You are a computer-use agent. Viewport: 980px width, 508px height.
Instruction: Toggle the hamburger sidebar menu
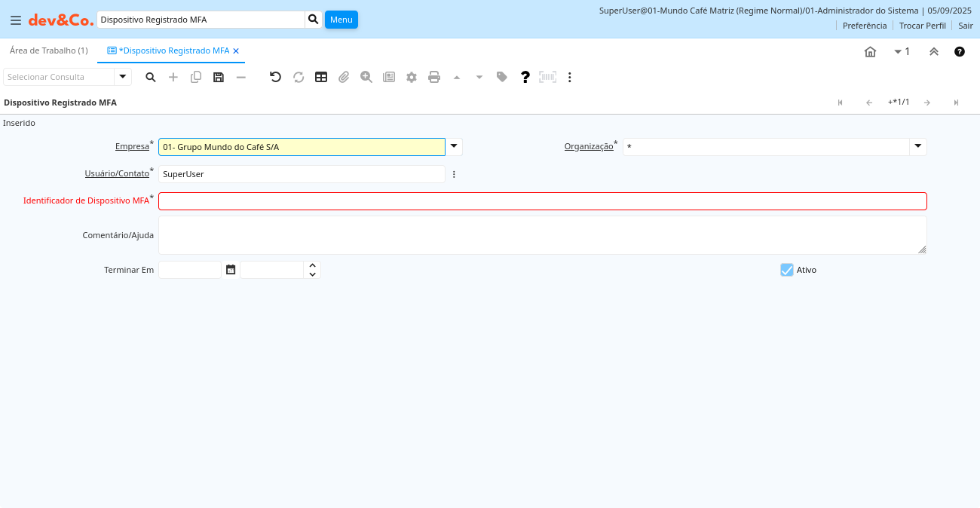point(15,20)
